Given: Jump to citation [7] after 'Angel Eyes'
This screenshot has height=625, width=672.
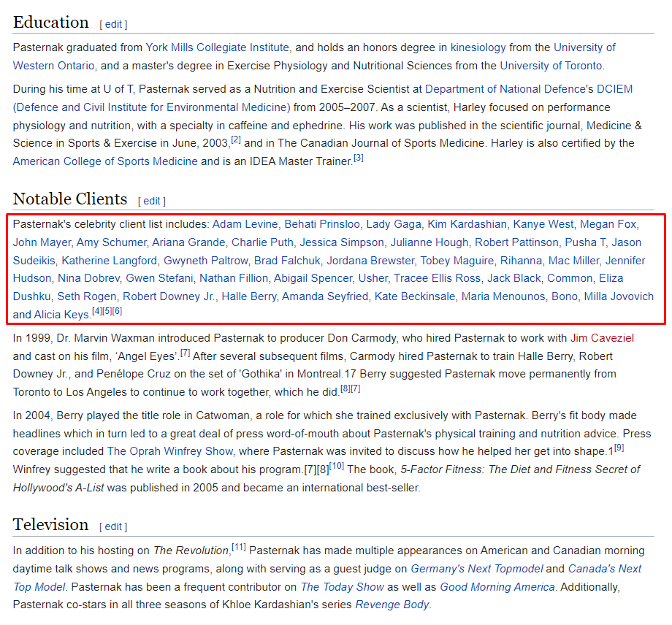Looking at the screenshot, I should point(185,353).
